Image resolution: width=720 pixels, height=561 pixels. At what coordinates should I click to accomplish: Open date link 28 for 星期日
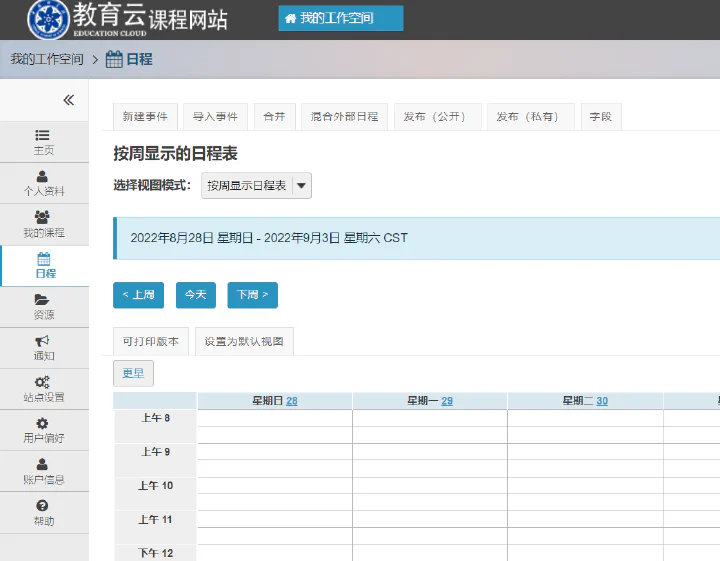[x=292, y=401]
